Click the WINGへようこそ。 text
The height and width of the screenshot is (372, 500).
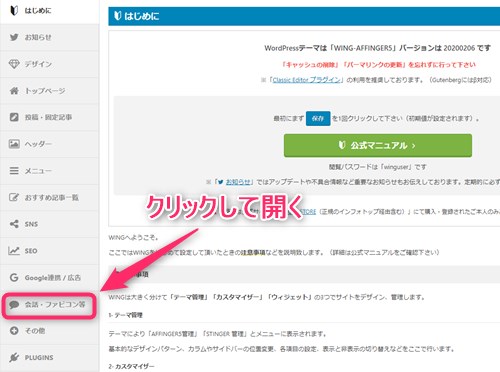[134, 238]
